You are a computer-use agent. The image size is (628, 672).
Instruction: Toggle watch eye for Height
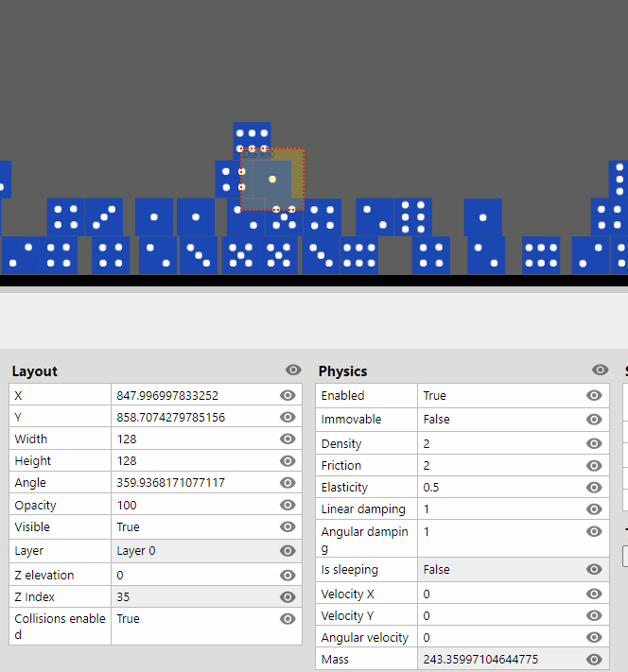[x=288, y=460]
